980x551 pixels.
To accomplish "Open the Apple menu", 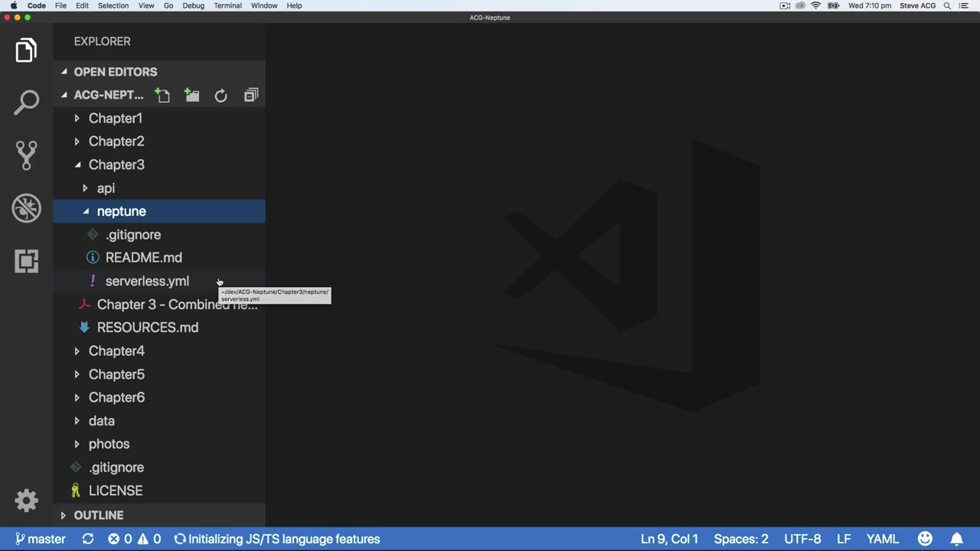I will tap(14, 5).
